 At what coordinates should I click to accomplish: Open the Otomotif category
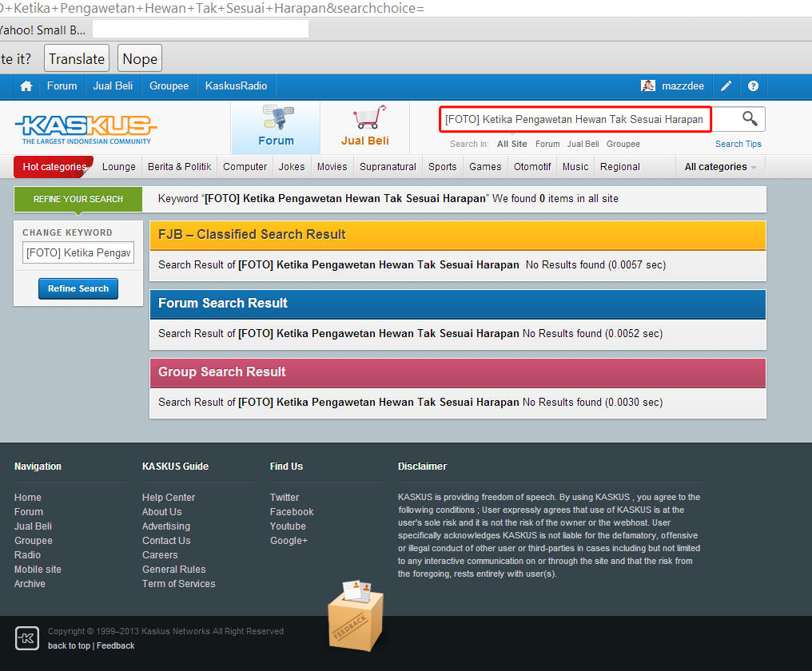[x=532, y=167]
